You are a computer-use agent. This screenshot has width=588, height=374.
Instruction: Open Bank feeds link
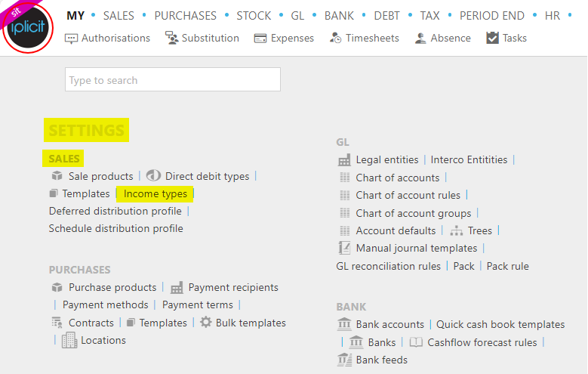[381, 360]
